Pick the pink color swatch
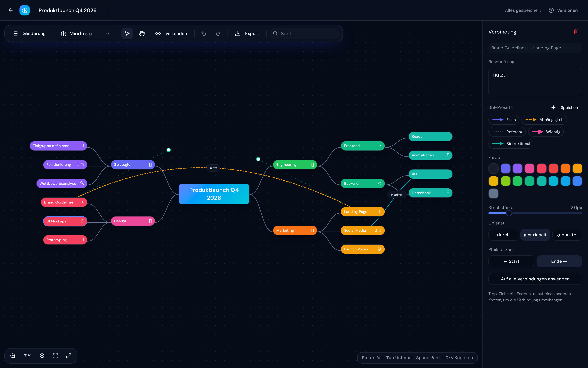 [529, 168]
